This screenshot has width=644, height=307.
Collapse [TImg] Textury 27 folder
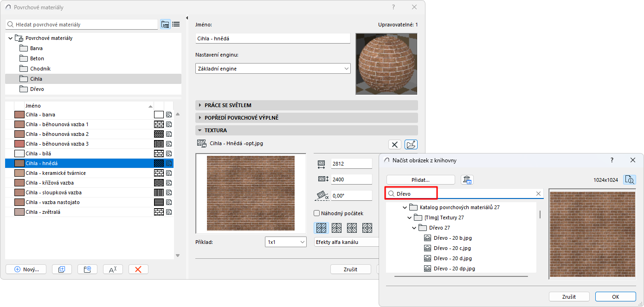(x=410, y=217)
